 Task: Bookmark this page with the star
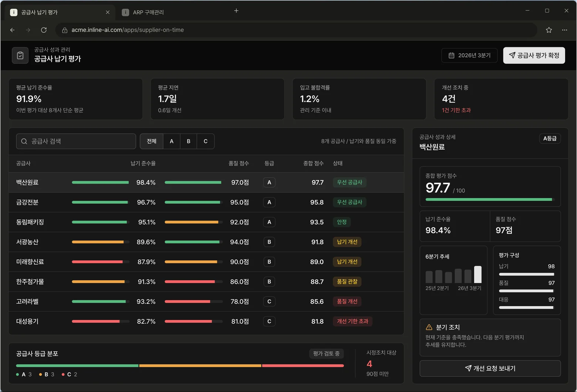pyautogui.click(x=549, y=30)
